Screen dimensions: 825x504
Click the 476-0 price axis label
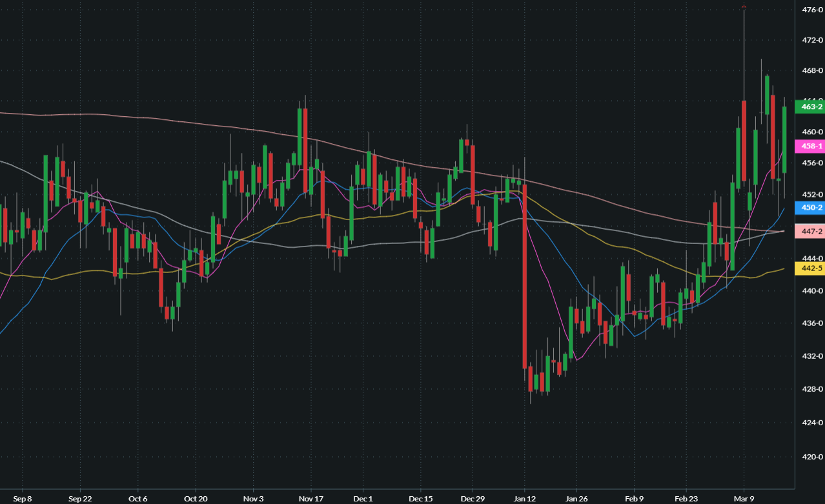[811, 10]
